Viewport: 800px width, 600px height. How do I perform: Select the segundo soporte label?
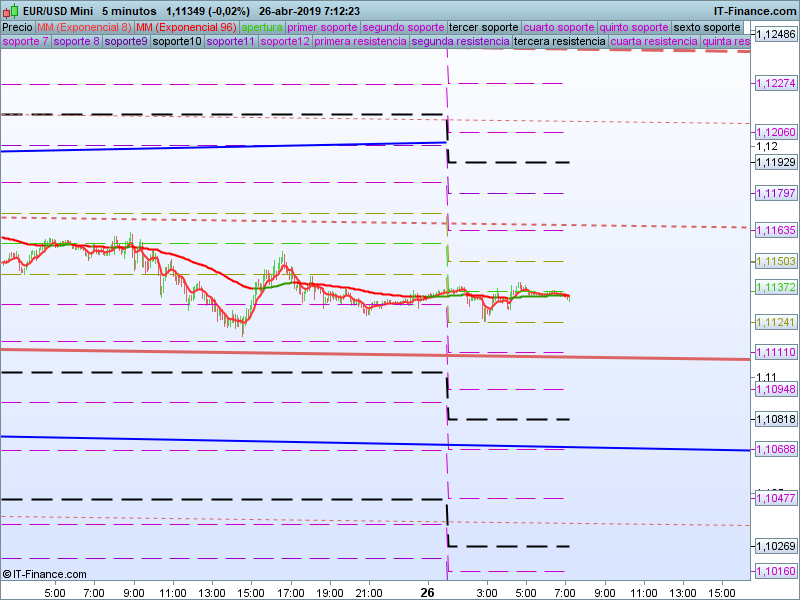[403, 27]
